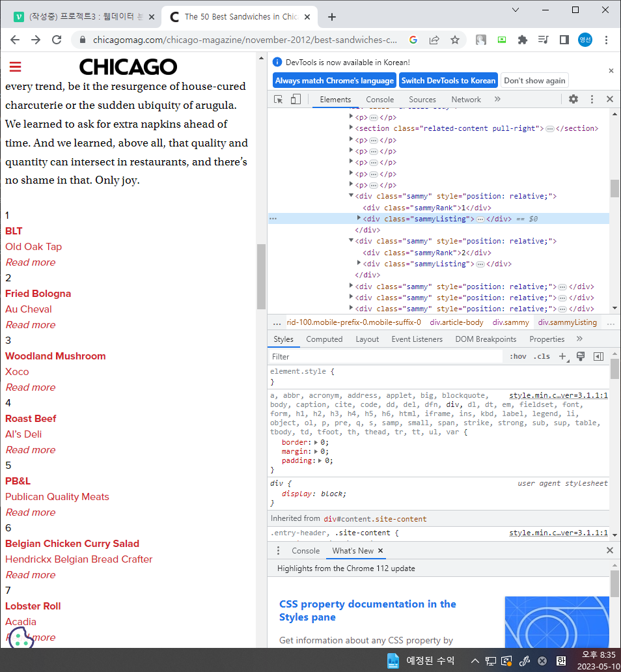The height and width of the screenshot is (672, 621).
Task: Collapse the first div class sammy node
Action: (x=351, y=195)
